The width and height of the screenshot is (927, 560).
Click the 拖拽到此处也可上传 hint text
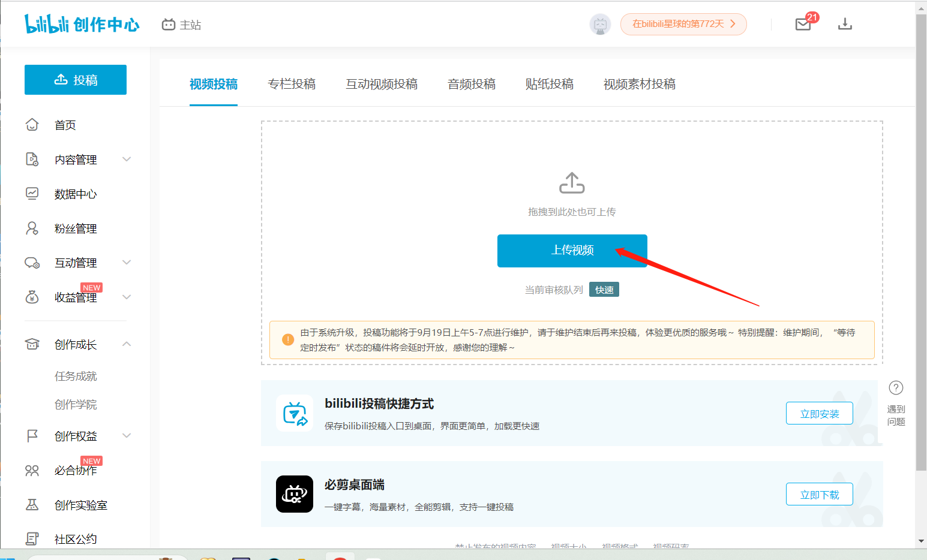pyautogui.click(x=572, y=212)
